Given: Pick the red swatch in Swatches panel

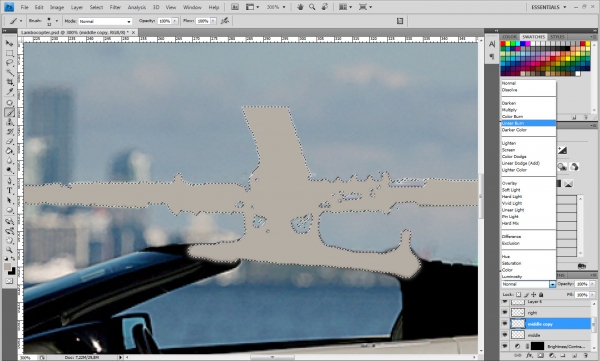Looking at the screenshot, I should tap(503, 44).
